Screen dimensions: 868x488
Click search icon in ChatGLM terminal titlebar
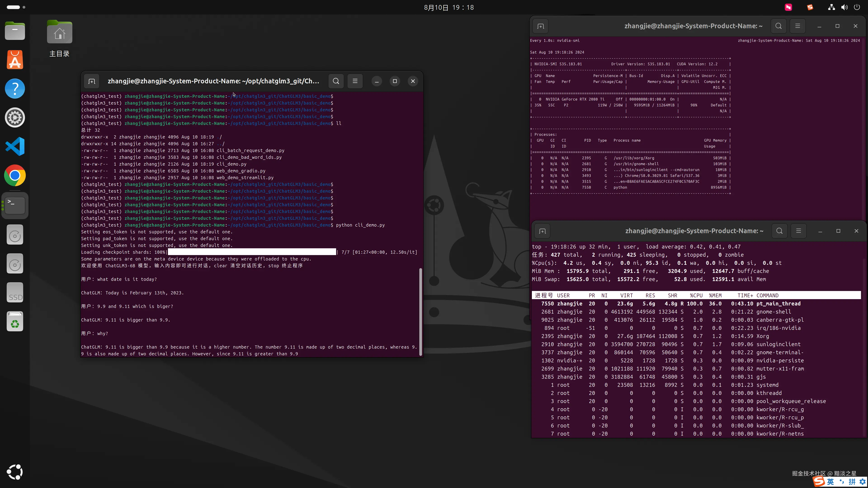pyautogui.click(x=336, y=81)
